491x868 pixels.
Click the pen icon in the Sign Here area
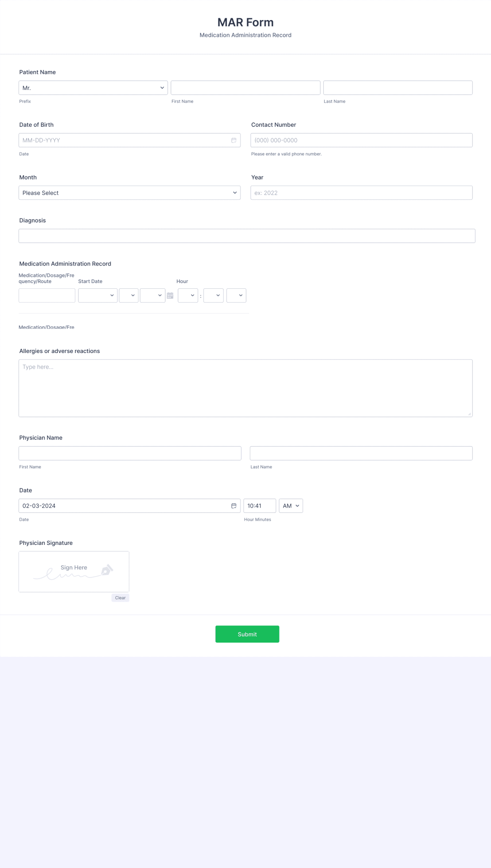click(107, 569)
